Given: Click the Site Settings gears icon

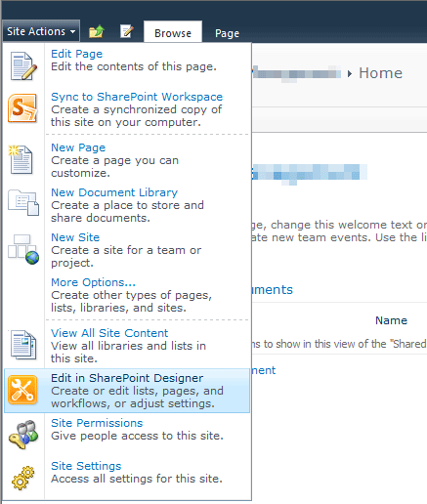Looking at the screenshot, I should [22, 478].
